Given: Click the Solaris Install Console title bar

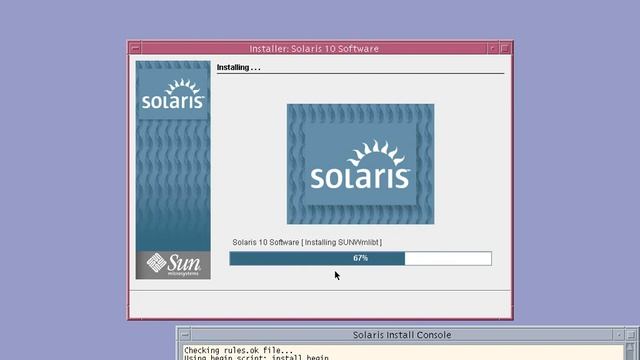Looking at the screenshot, I should (x=402, y=335).
